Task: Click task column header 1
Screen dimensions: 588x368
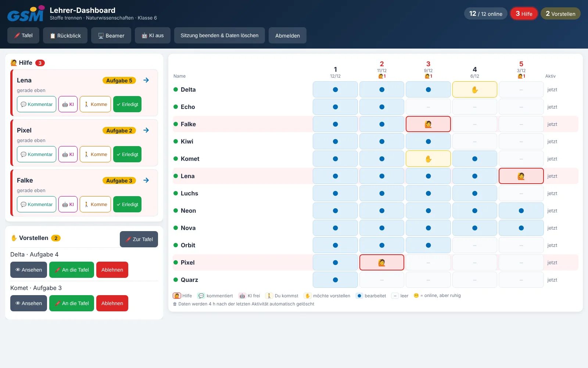Action: (335, 72)
